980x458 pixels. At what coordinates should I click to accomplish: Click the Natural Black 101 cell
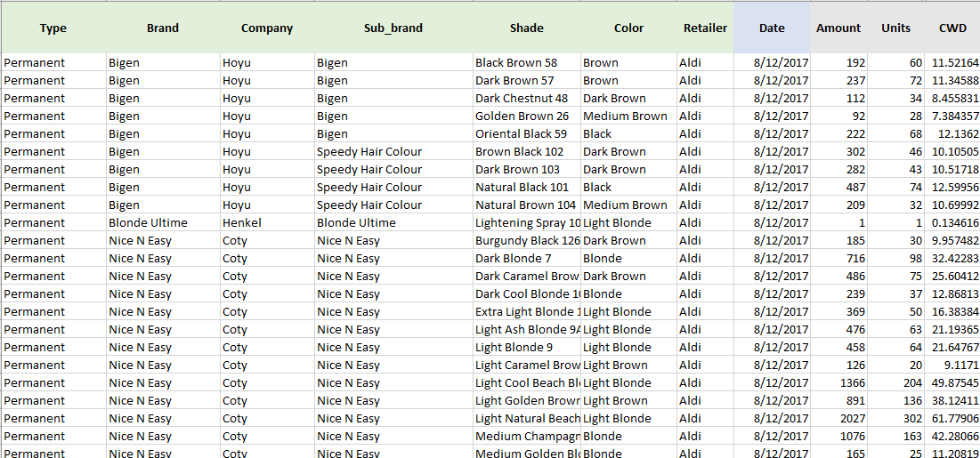tap(527, 188)
